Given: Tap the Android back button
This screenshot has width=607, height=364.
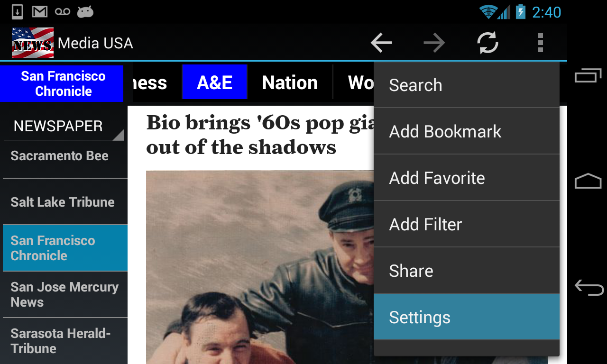Looking at the screenshot, I should pyautogui.click(x=589, y=287).
